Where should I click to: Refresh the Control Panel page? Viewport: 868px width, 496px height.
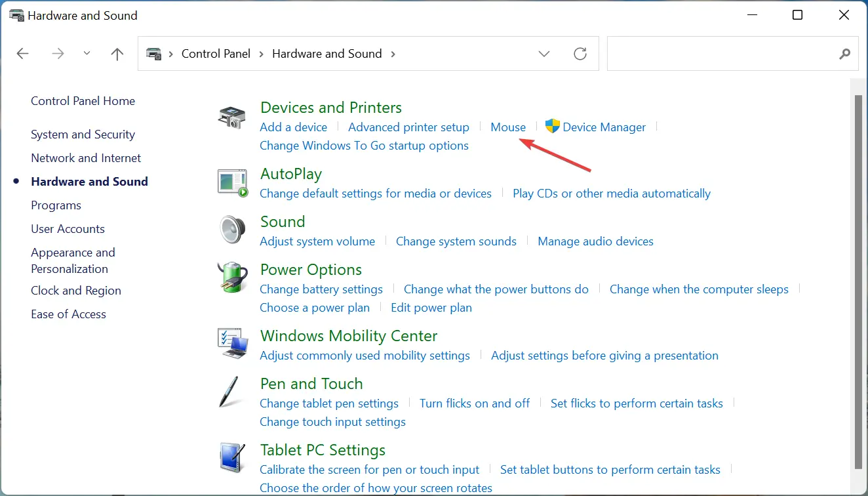click(x=580, y=54)
